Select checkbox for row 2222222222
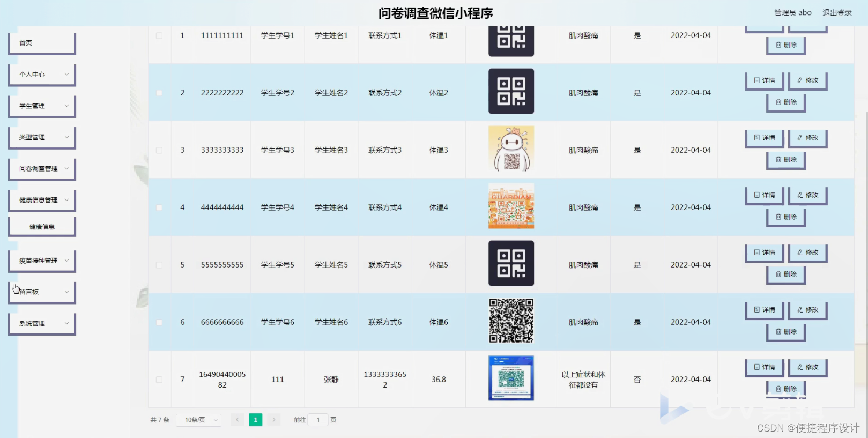868x438 pixels. tap(159, 93)
